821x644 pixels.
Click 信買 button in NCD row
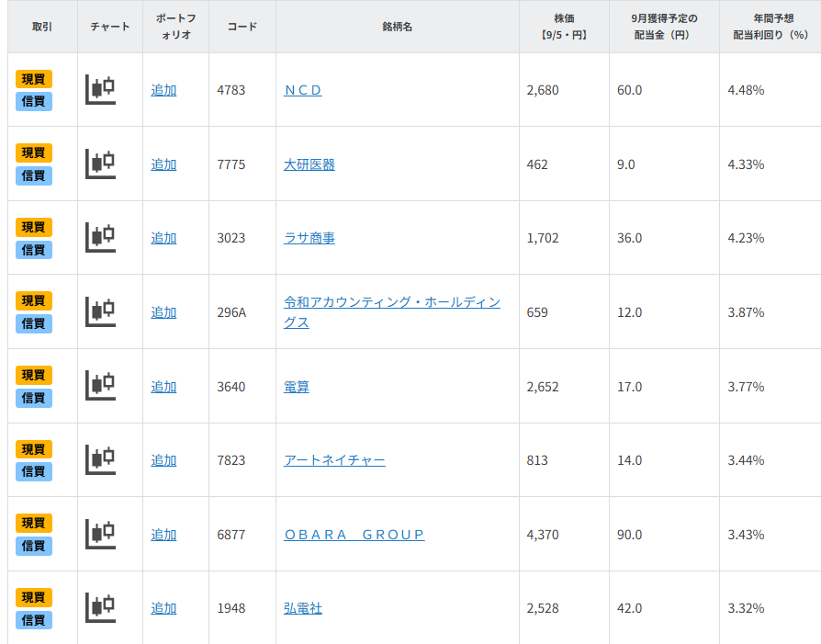coord(33,101)
